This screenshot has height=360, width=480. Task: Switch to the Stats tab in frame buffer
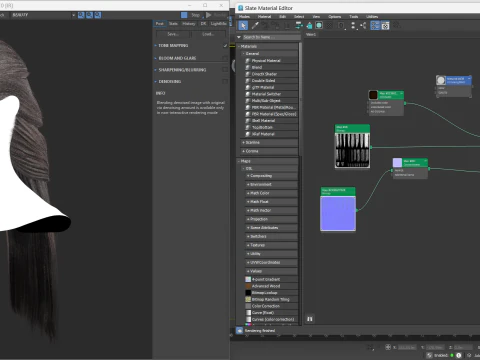pos(173,24)
